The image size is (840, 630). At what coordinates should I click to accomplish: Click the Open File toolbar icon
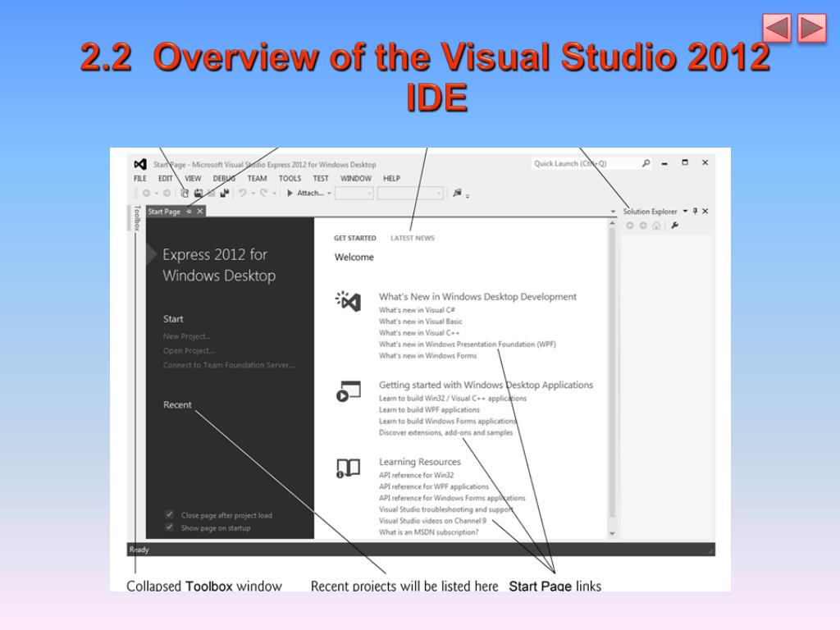[199, 193]
